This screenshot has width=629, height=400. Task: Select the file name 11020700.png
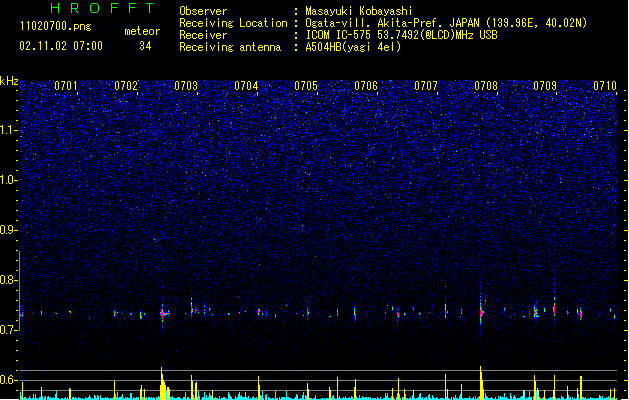click(56, 27)
